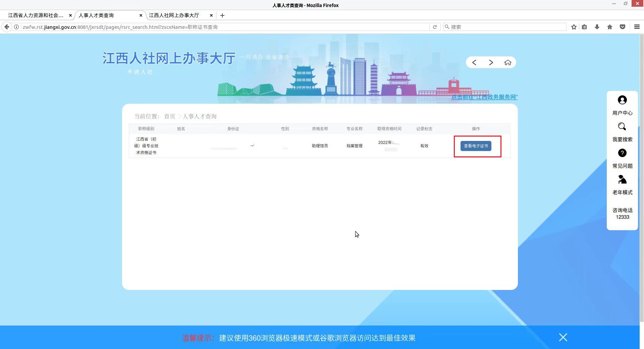The width and height of the screenshot is (644, 349).
Task: Toggle the Pocket save icon
Action: coord(623,27)
